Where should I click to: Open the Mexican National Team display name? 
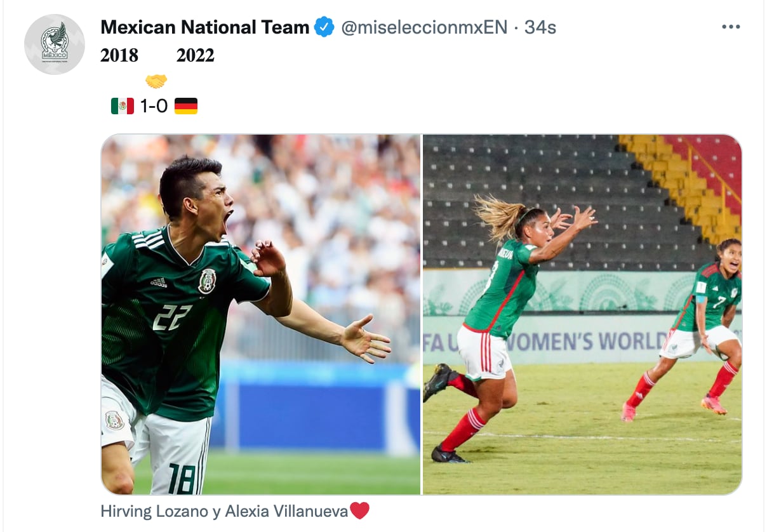tap(205, 27)
